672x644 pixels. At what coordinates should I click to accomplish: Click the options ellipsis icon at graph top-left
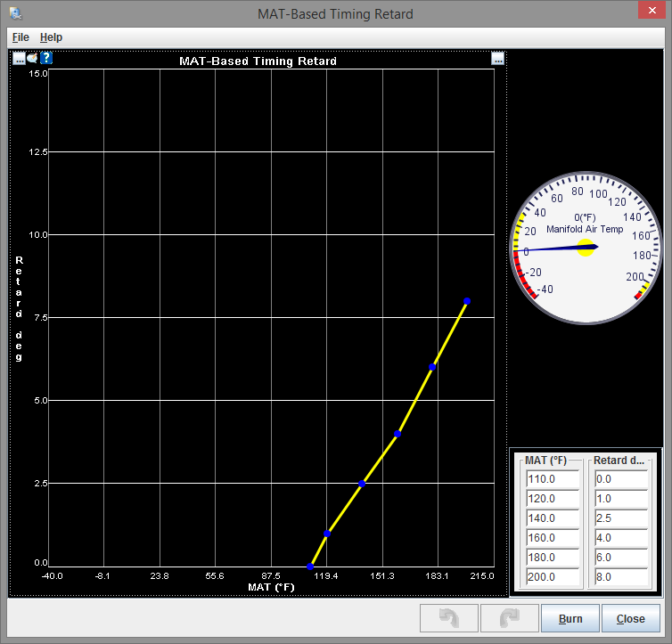pos(19,59)
